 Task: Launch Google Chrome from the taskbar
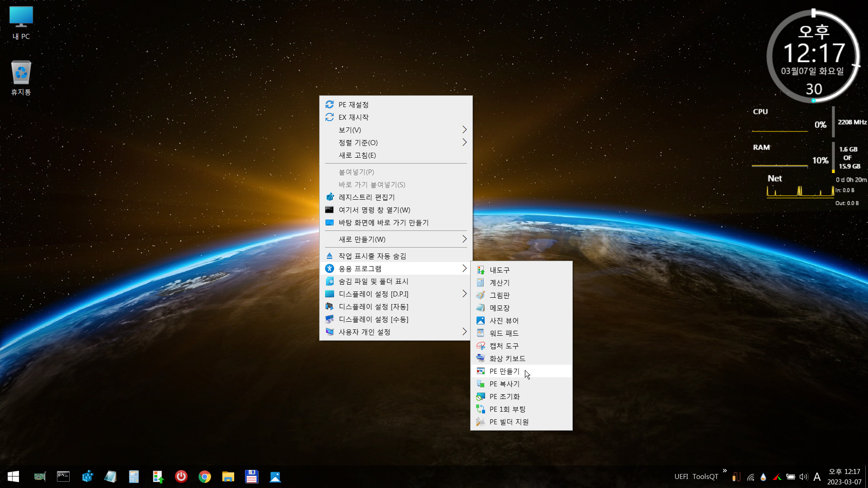tap(205, 477)
